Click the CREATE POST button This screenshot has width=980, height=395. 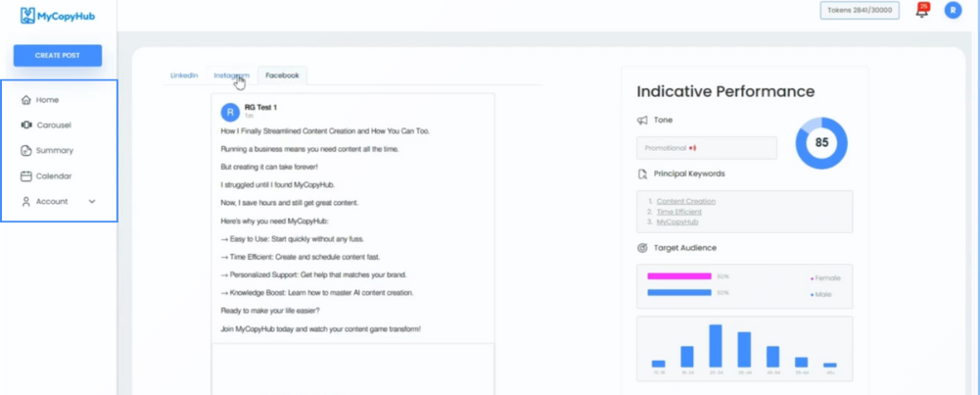pyautogui.click(x=58, y=56)
